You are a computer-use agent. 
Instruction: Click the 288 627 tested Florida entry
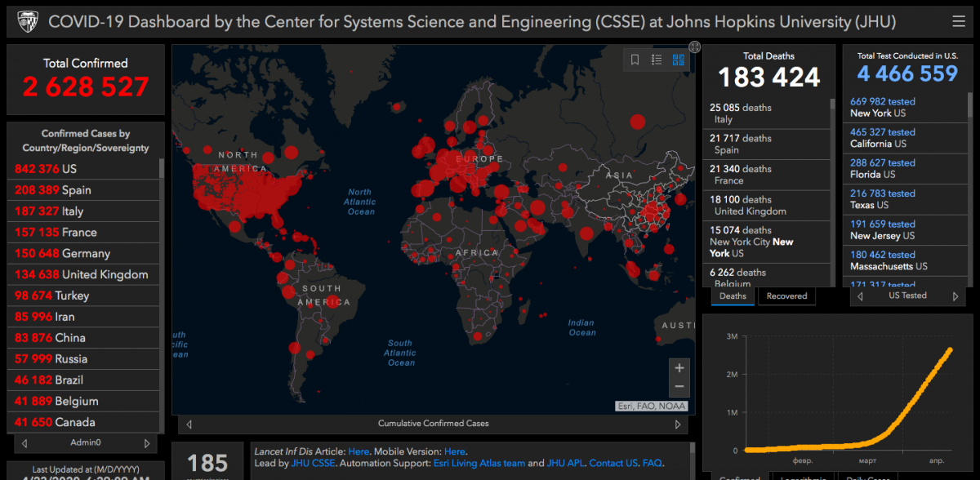pyautogui.click(x=904, y=169)
